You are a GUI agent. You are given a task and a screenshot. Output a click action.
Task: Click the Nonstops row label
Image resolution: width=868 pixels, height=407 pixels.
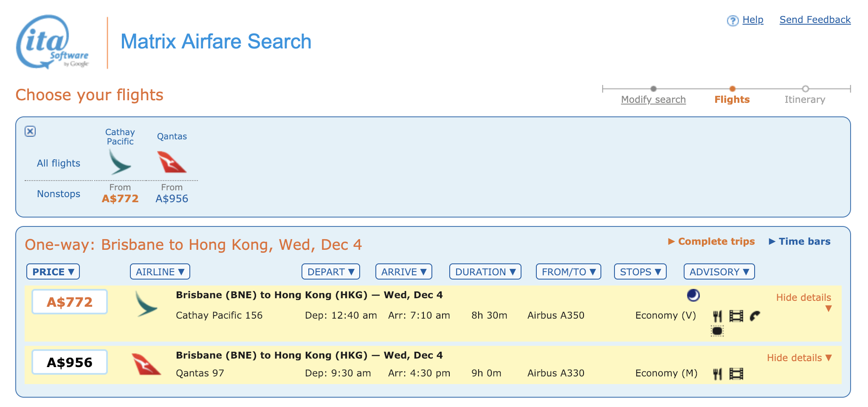click(x=59, y=194)
